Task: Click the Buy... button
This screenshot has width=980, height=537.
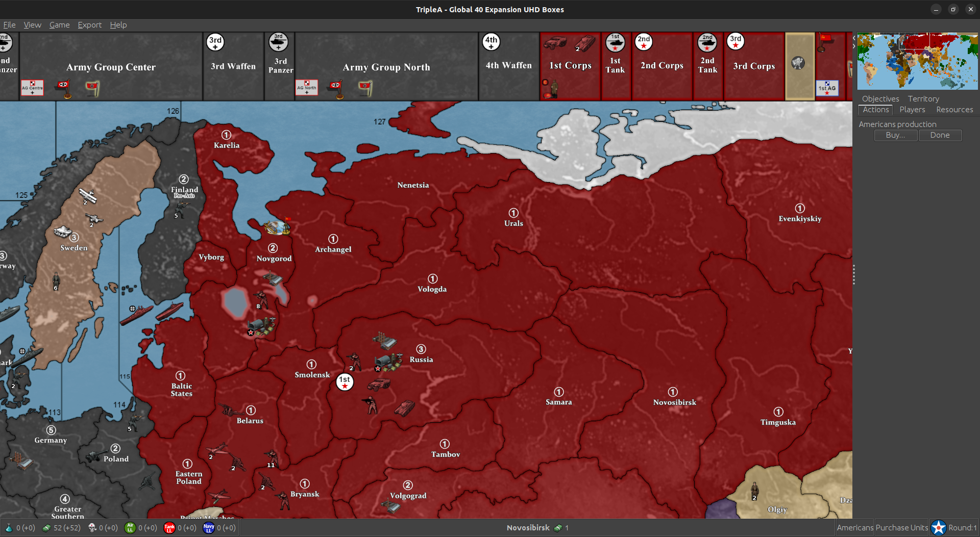Action: tap(895, 135)
